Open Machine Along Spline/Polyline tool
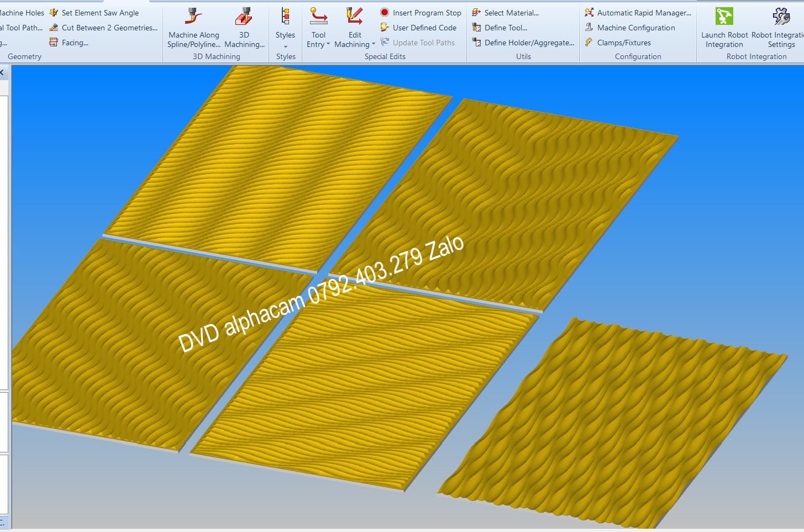Image resolution: width=804 pixels, height=532 pixels. (x=193, y=29)
